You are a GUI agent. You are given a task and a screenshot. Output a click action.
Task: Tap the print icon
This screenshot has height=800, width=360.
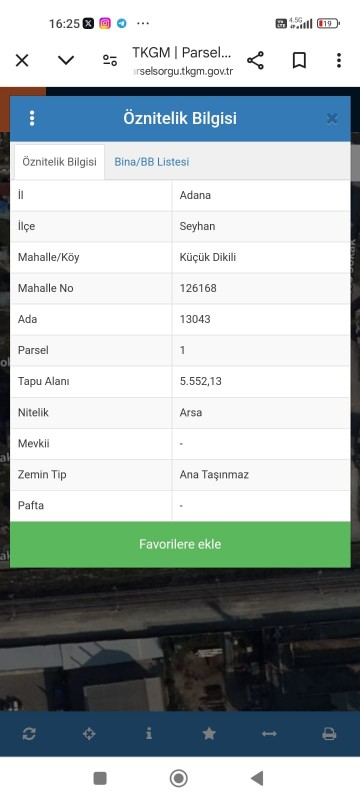[x=329, y=734]
